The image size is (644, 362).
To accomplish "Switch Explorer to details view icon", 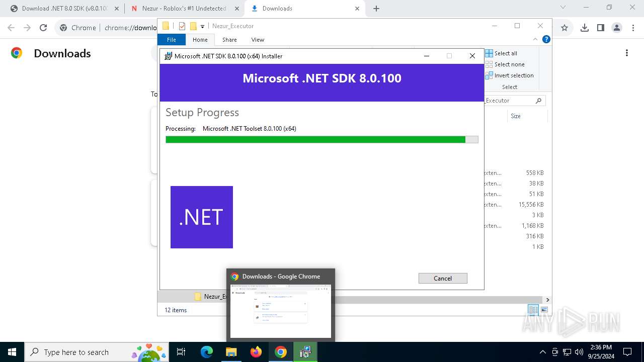I will [x=533, y=310].
